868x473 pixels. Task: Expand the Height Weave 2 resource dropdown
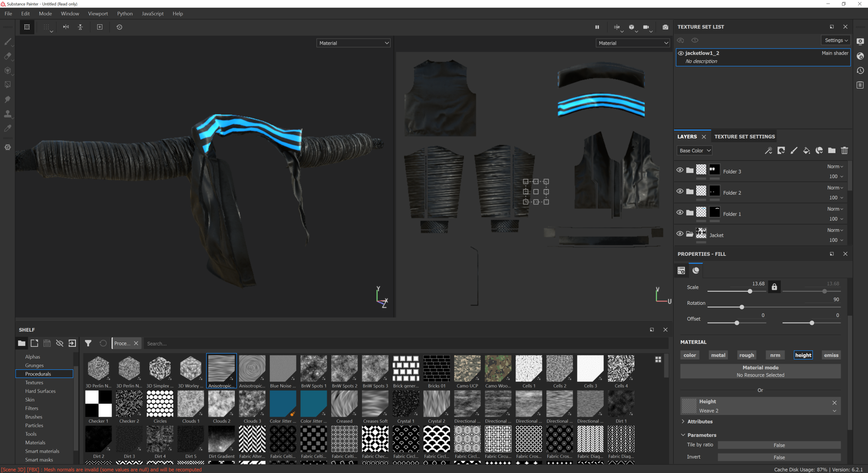[x=834, y=411]
